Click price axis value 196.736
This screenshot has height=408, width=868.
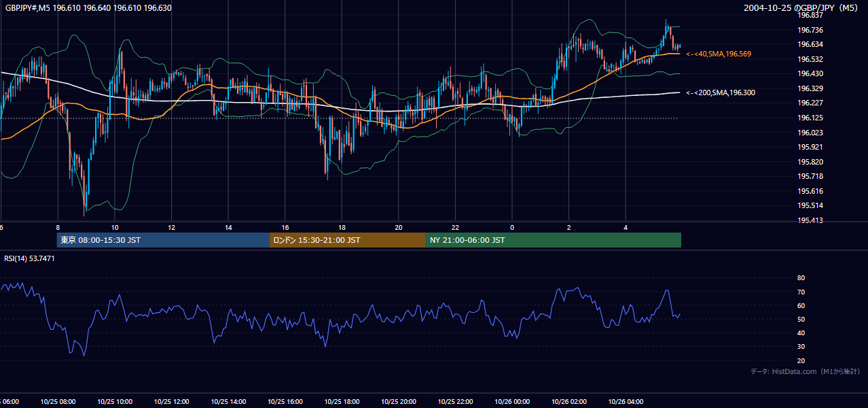[810, 30]
